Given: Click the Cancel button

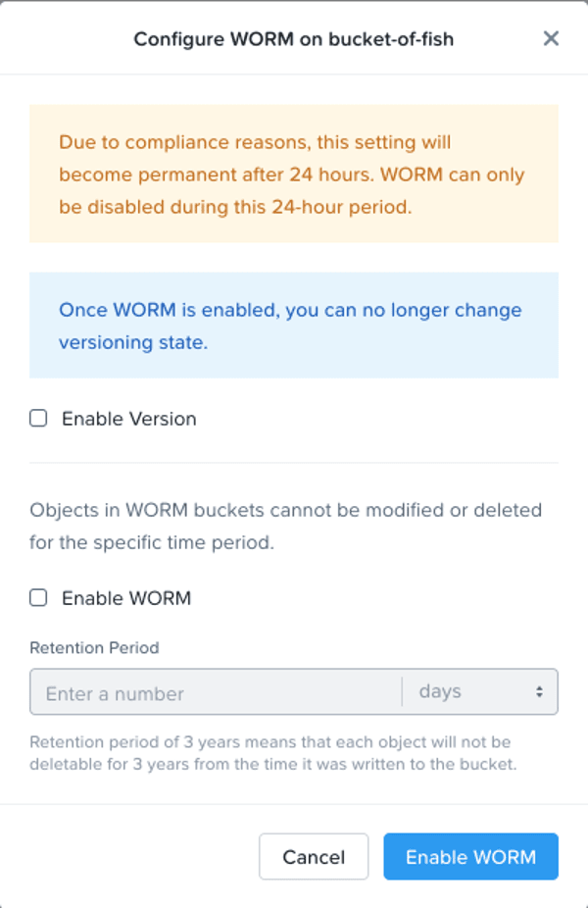Looking at the screenshot, I should click(314, 856).
